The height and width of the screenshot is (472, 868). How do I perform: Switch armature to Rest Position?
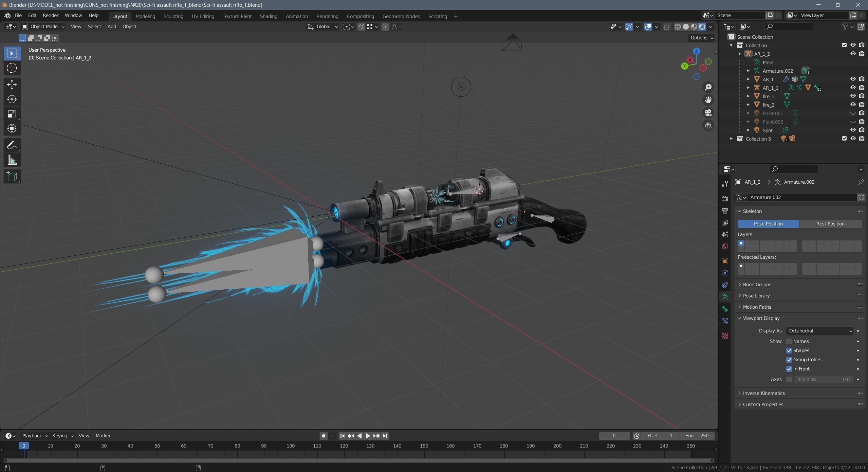(830, 223)
